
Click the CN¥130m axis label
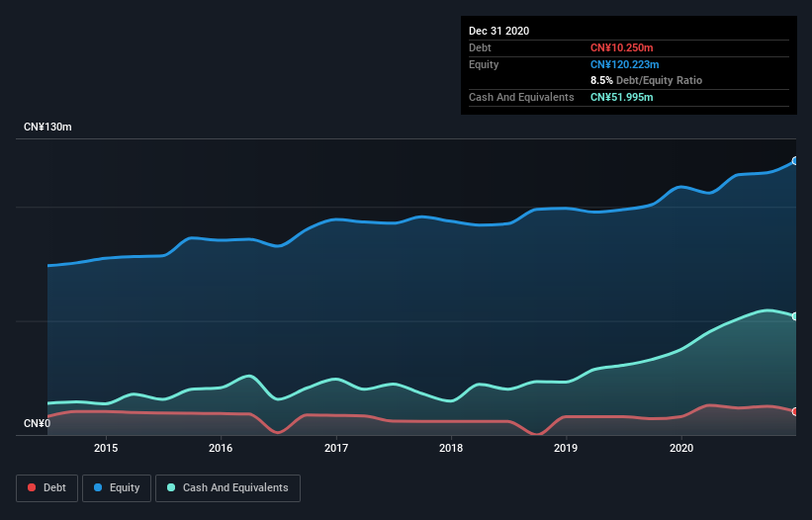[x=47, y=127]
